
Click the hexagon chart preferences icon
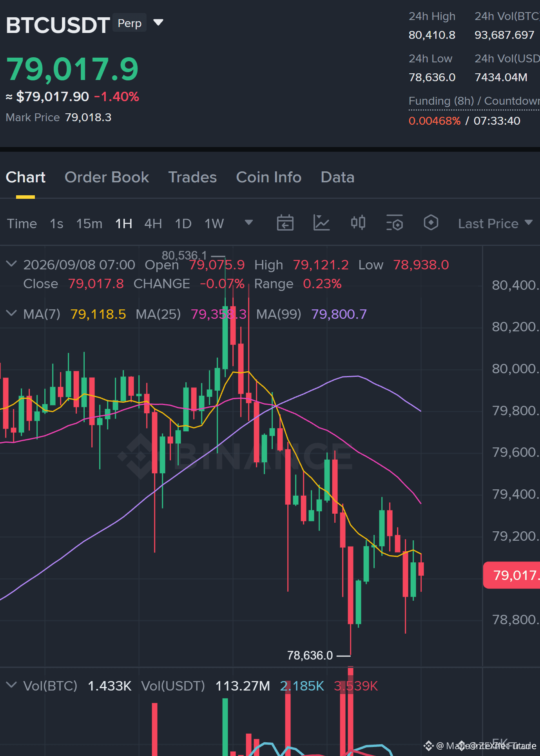(431, 223)
